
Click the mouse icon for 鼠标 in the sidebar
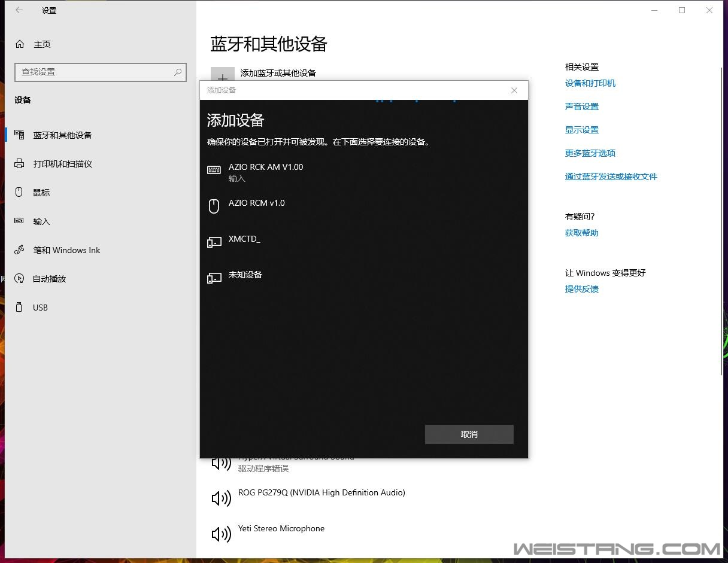click(x=19, y=192)
